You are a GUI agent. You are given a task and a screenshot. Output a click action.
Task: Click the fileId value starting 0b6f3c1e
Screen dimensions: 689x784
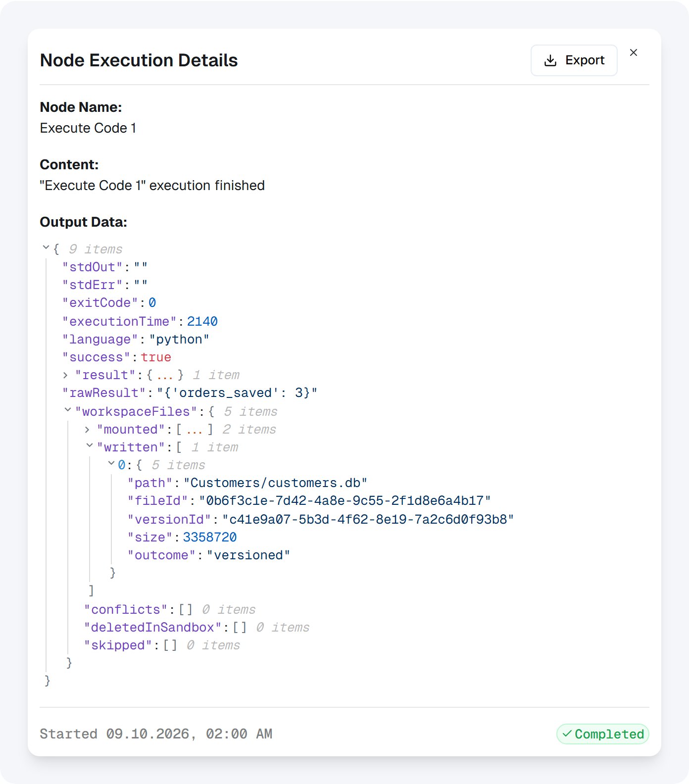pos(345,501)
